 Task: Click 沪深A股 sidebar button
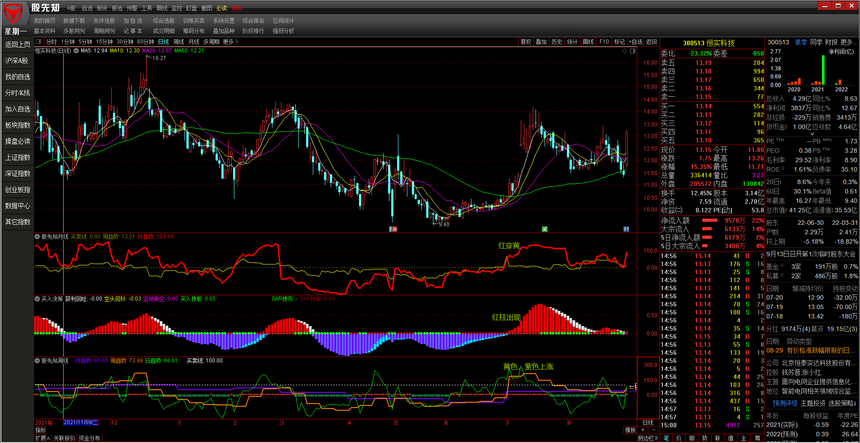[17, 61]
